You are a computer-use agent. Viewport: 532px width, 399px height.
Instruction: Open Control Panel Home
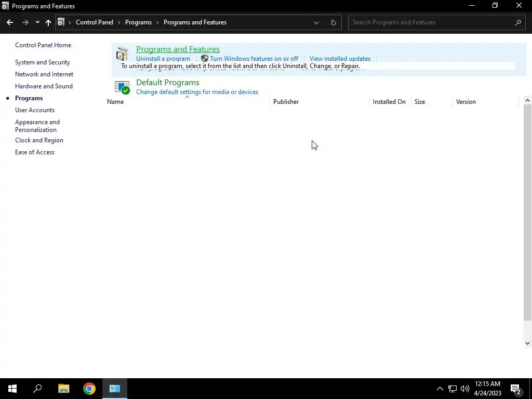pos(43,45)
